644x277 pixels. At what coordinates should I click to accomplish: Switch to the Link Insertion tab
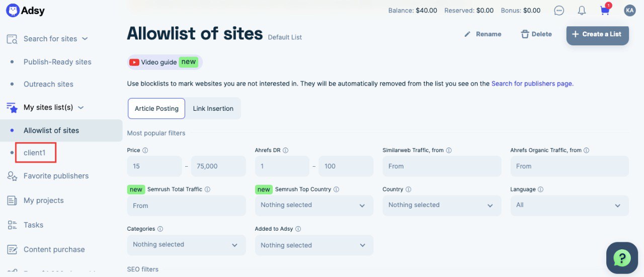click(213, 108)
